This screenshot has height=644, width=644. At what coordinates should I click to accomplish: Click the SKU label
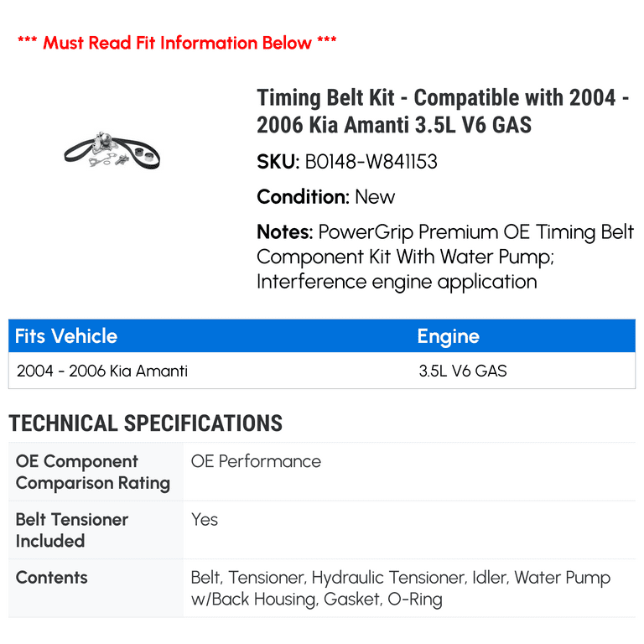click(x=278, y=161)
